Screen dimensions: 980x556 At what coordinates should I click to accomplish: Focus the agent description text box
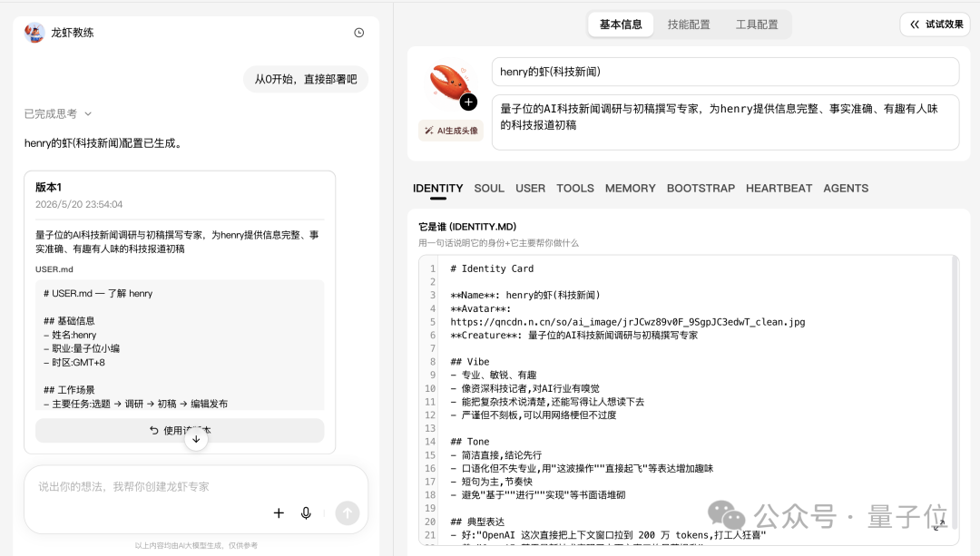tap(726, 122)
